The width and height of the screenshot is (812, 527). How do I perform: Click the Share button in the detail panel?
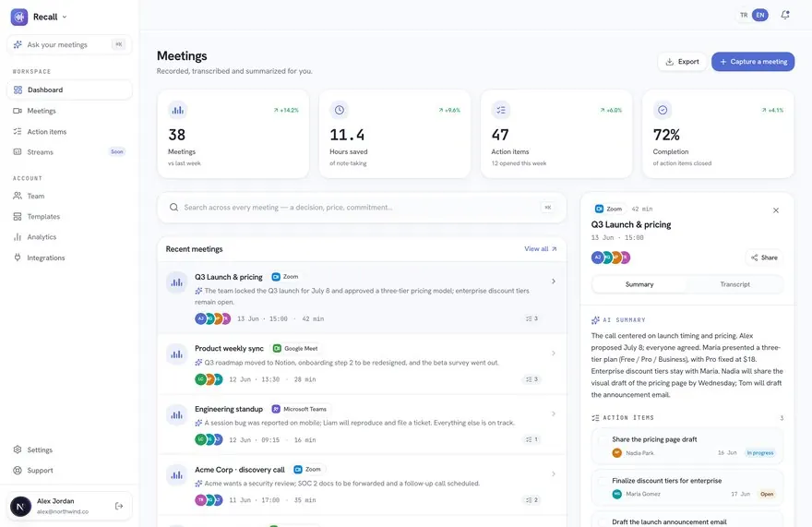click(764, 258)
